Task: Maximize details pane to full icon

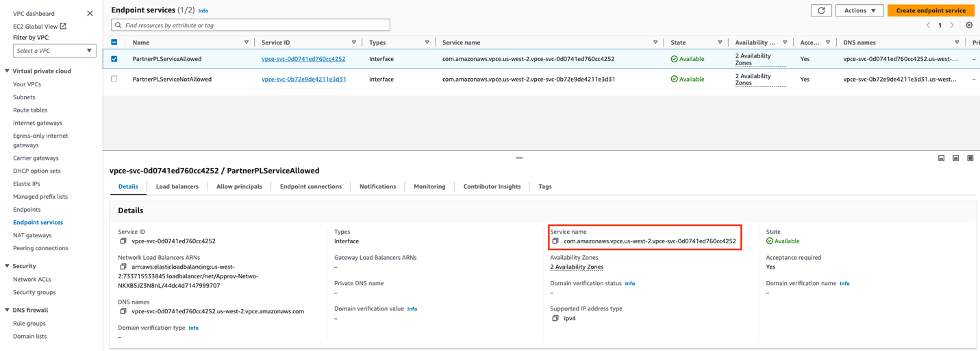Action: tap(970, 158)
